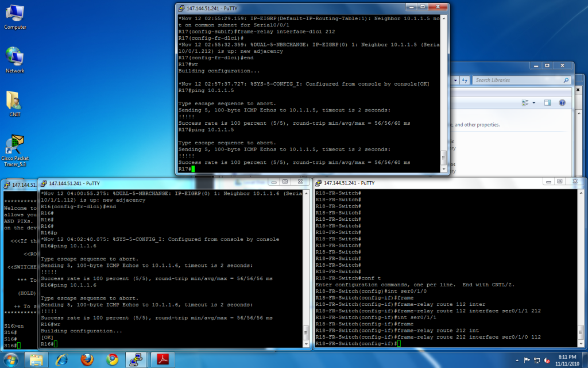588x368 pixels.
Task: Open Windows Explorer from the taskbar
Action: (x=37, y=359)
